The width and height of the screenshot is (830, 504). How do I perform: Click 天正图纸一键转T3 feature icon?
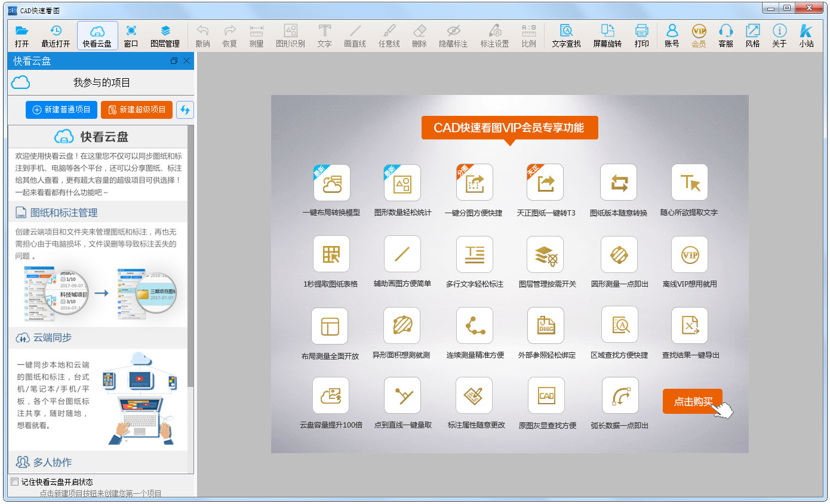[545, 183]
